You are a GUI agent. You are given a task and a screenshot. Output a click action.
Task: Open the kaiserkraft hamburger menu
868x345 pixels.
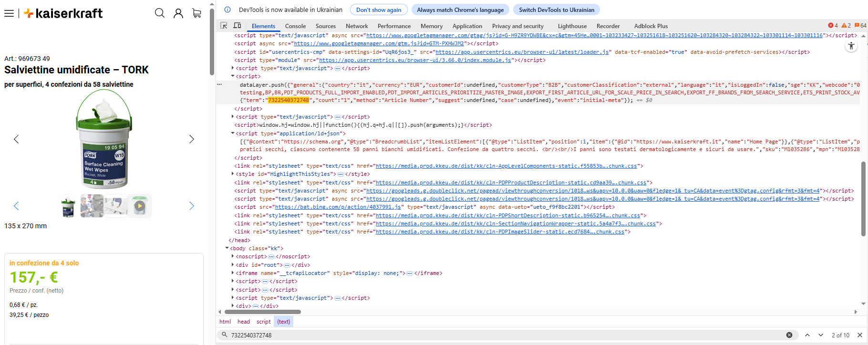9,13
